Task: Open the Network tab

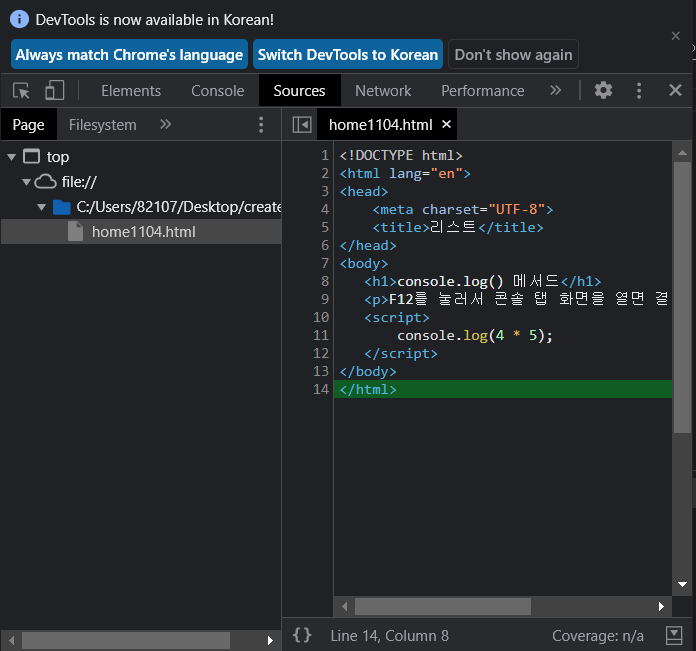Action: coord(383,91)
